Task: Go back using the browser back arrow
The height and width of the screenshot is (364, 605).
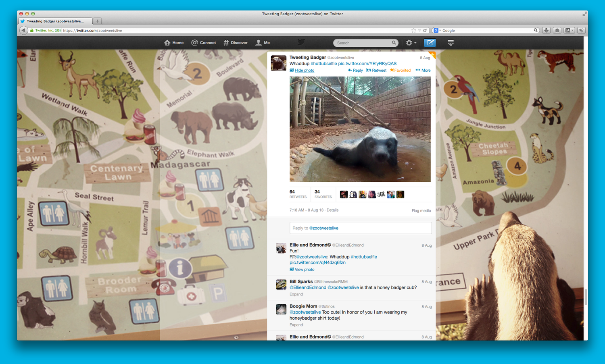Action: tap(23, 30)
